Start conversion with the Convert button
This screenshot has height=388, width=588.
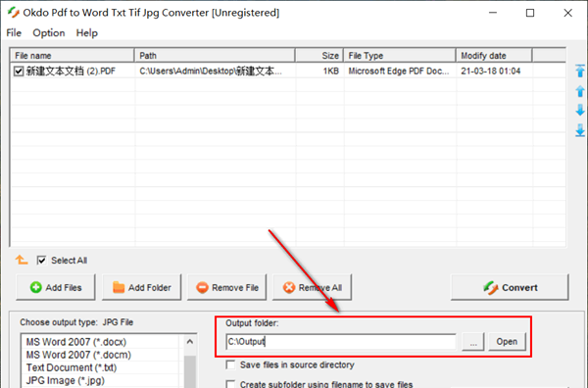click(510, 287)
